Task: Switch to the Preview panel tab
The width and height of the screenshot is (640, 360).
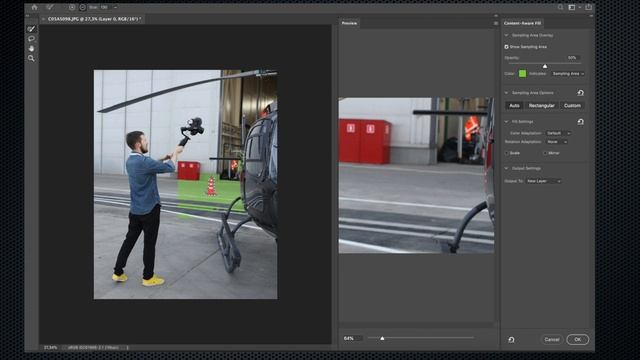Action: 349,23
